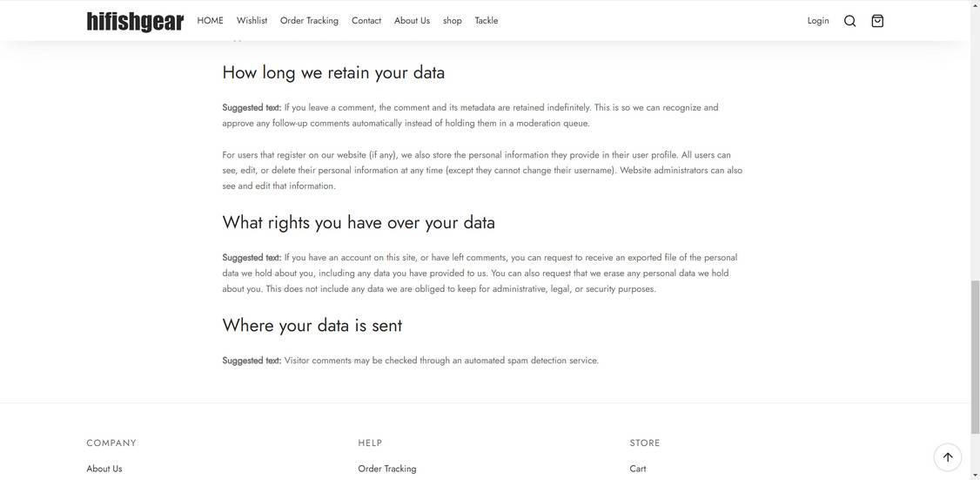
Task: Click the page's vertical scrollbar thumb
Action: tap(975, 355)
